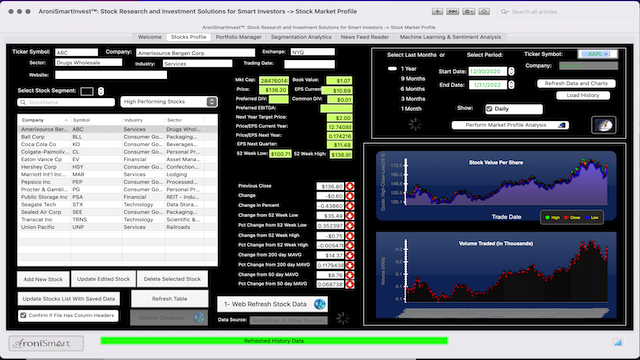Open the AAPL ticker symbol dropdown
The height and width of the screenshot is (360, 640).
coord(598,54)
